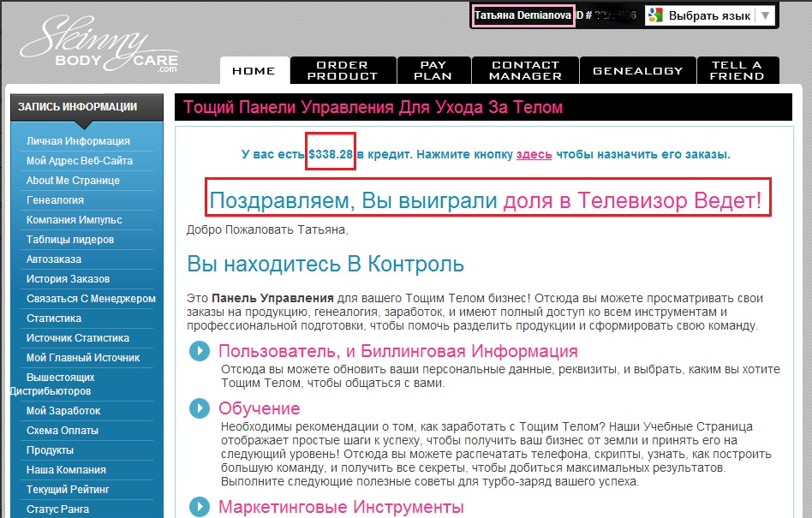The image size is (812, 518).
Task: Open Схема Оплаты in the sidebar
Action: [63, 430]
